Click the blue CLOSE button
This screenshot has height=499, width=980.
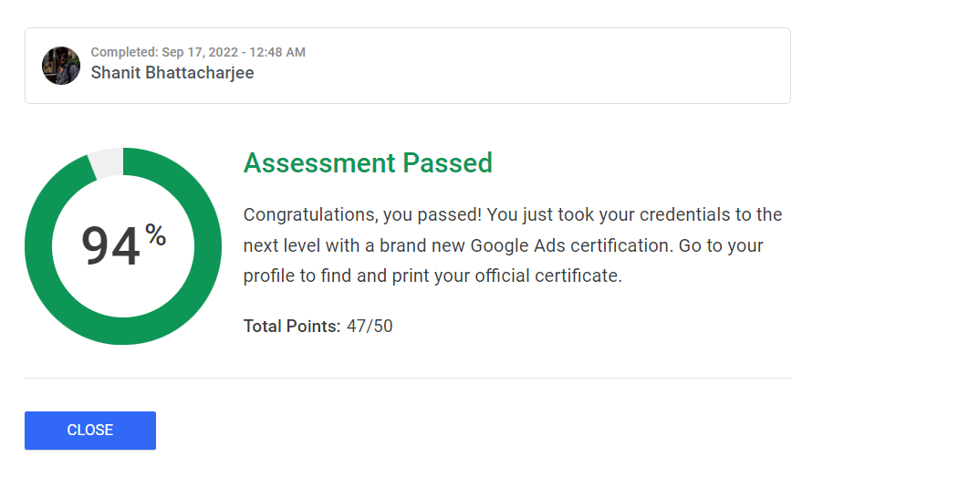pyautogui.click(x=90, y=431)
